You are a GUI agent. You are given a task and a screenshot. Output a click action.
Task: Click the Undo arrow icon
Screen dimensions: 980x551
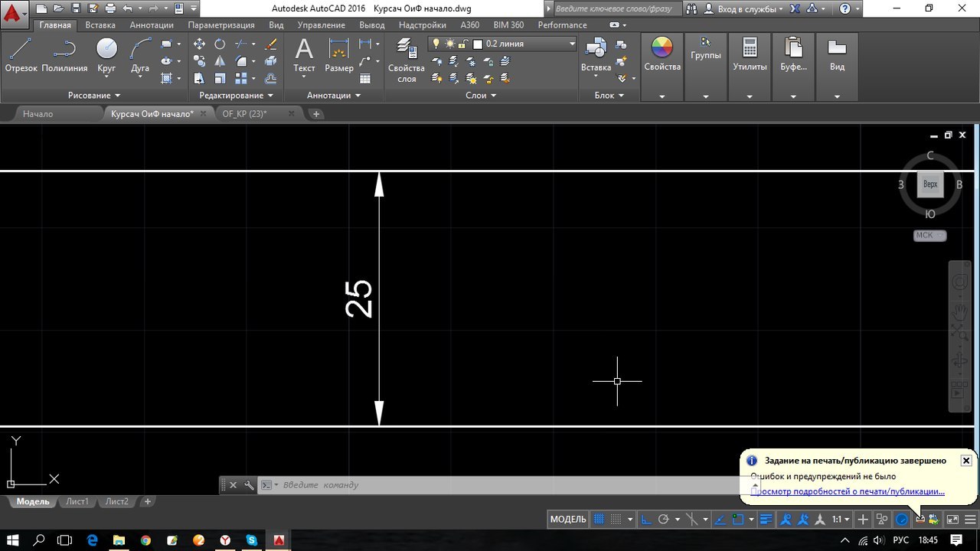pos(127,9)
